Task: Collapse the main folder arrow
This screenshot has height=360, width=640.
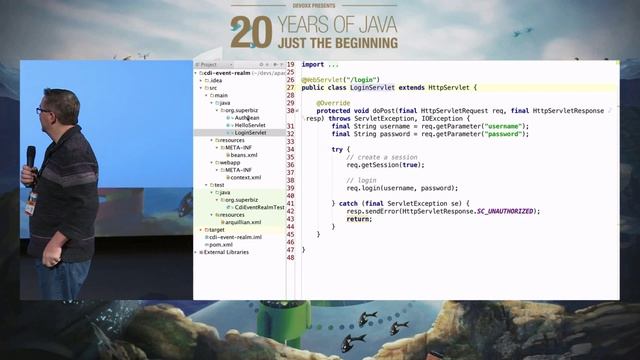Action: pyautogui.click(x=207, y=96)
